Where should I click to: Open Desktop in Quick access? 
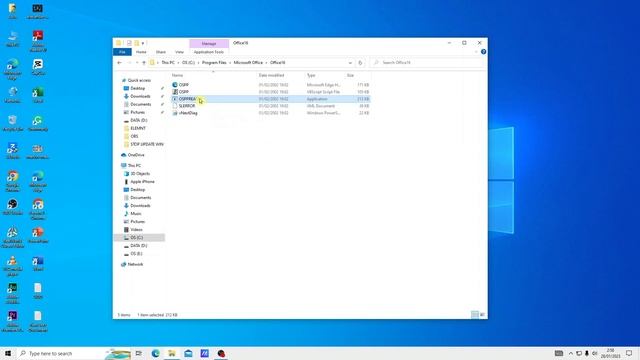[x=138, y=88]
